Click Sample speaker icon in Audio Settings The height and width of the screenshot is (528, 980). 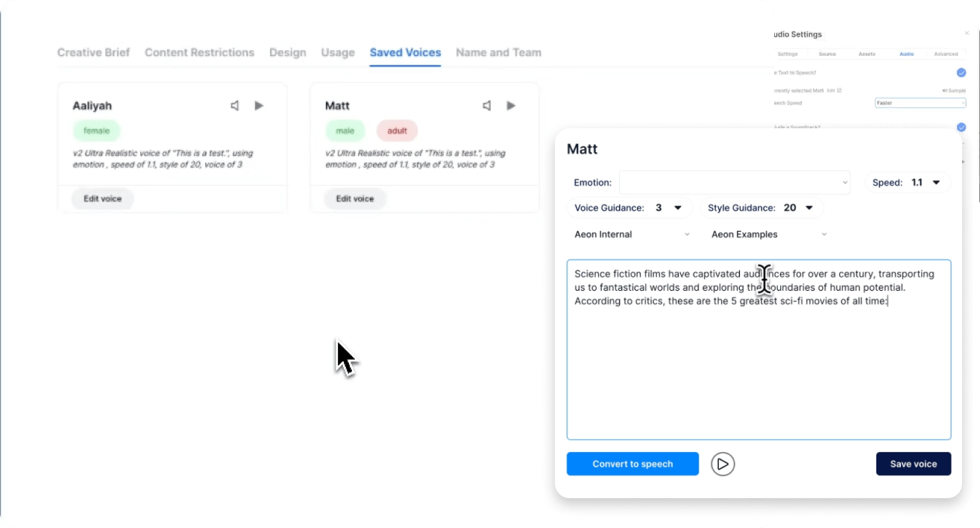click(x=944, y=90)
